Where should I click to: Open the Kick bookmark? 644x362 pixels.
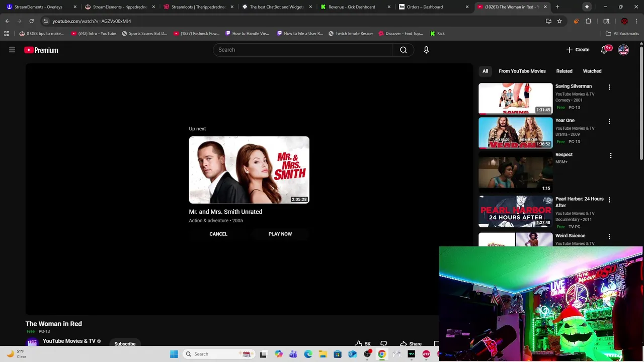coord(437,33)
